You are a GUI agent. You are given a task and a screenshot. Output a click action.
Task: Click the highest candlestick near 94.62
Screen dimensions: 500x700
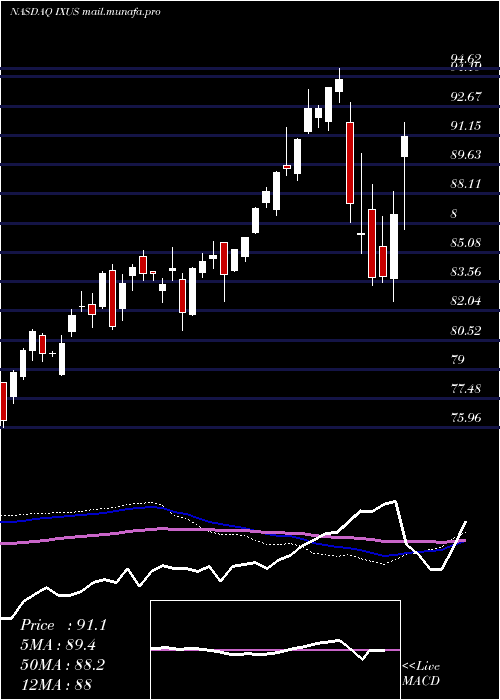(x=339, y=85)
